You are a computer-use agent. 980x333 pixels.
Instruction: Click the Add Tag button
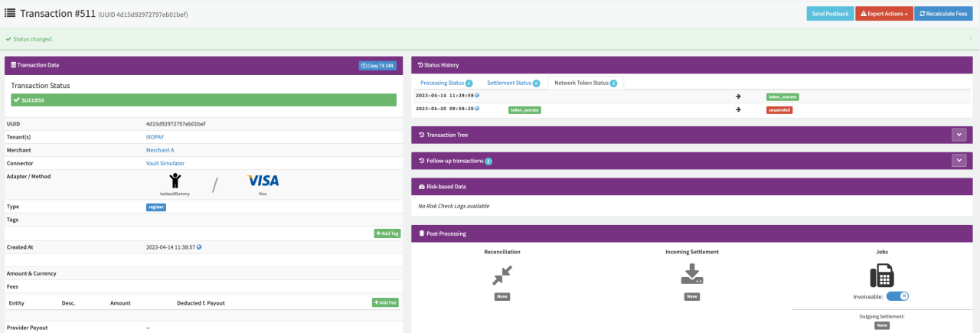387,233
